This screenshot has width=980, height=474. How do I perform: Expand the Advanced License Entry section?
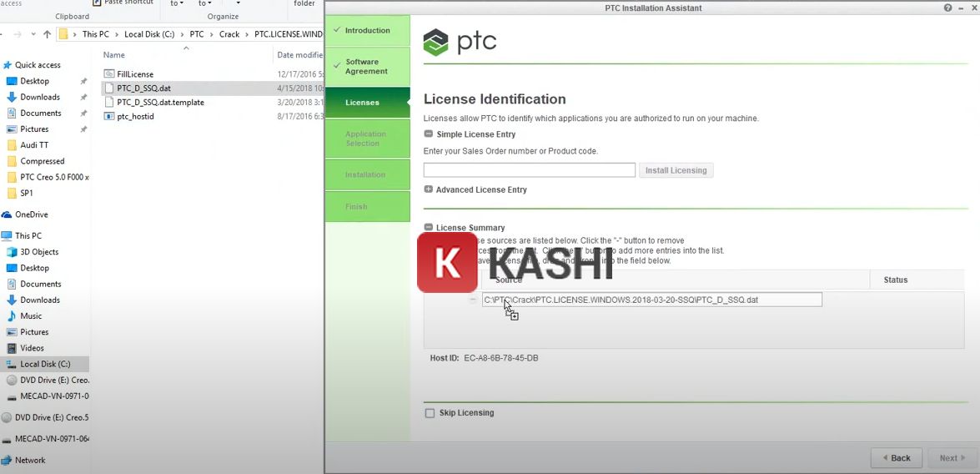428,189
